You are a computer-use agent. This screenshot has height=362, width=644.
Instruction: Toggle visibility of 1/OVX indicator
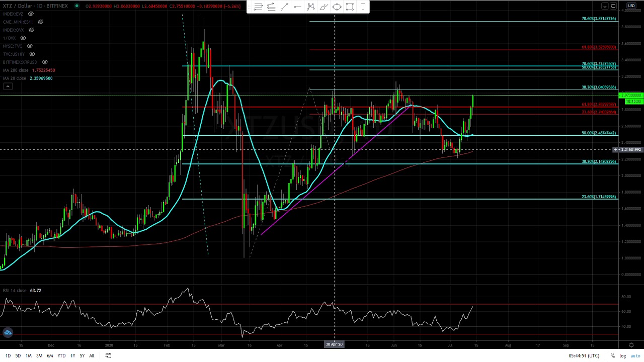pos(23,38)
